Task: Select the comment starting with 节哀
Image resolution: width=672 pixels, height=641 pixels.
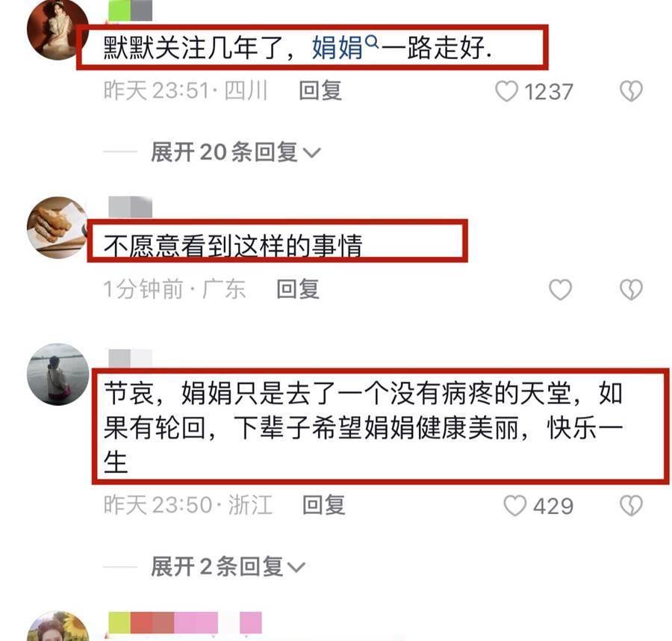Action: coord(364,427)
